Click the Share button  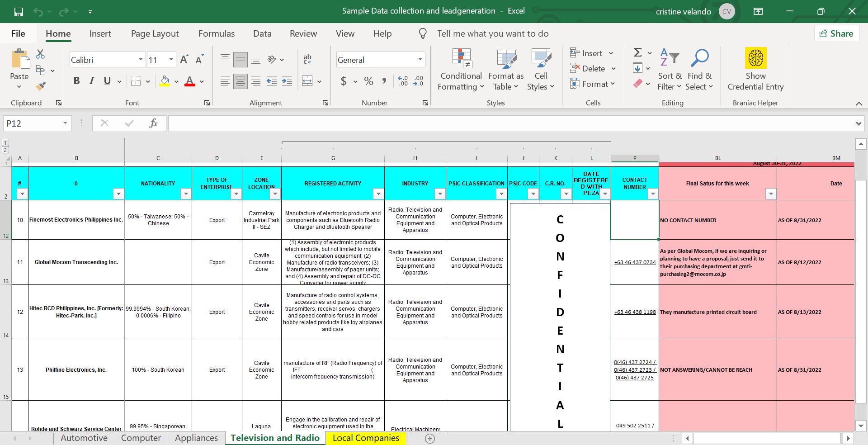(836, 33)
